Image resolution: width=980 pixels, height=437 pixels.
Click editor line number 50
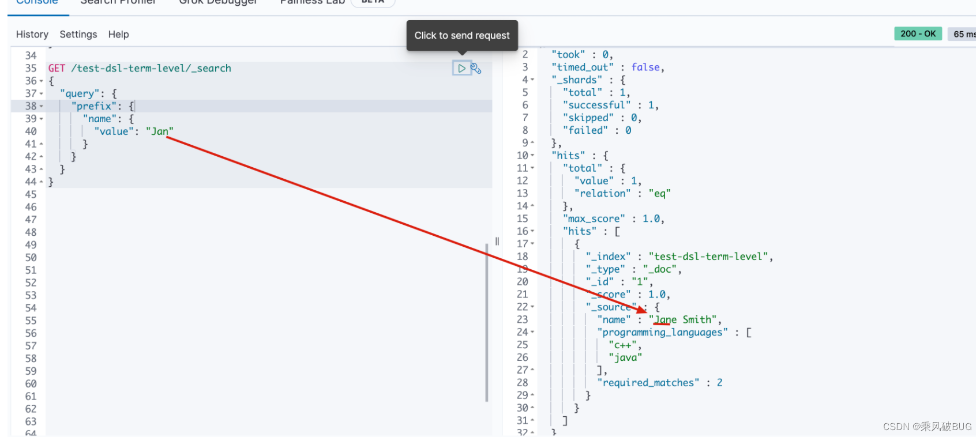pos(31,258)
